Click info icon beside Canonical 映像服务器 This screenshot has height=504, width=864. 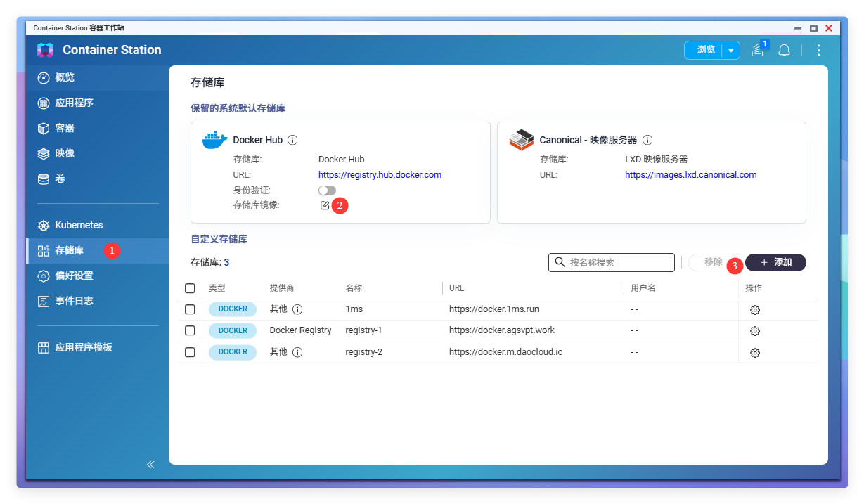tap(647, 140)
